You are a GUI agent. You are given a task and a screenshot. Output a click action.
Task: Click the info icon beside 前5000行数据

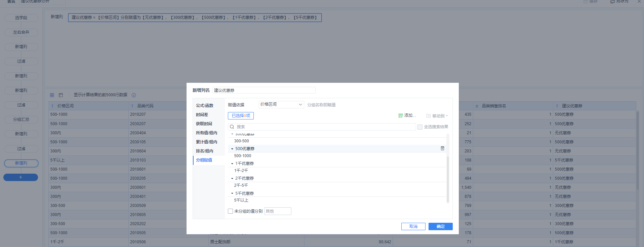pyautogui.click(x=134, y=95)
